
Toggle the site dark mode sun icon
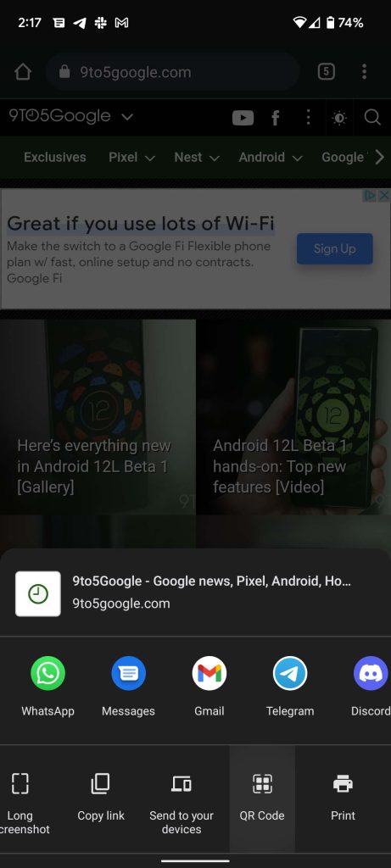click(x=339, y=117)
